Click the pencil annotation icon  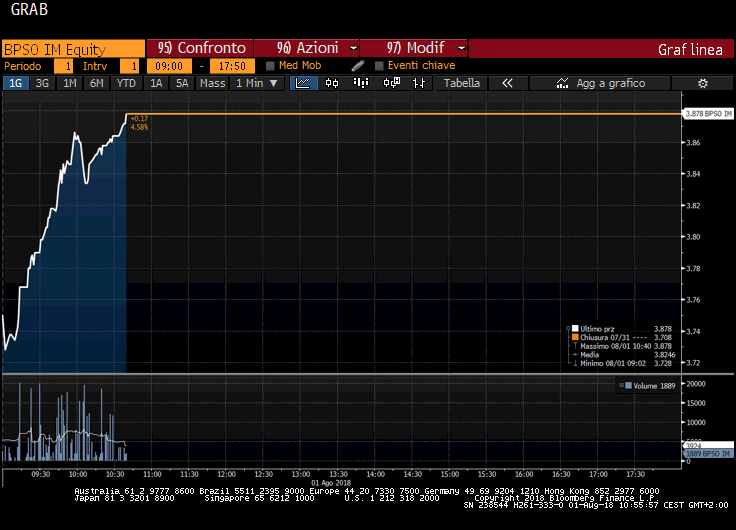click(x=358, y=66)
